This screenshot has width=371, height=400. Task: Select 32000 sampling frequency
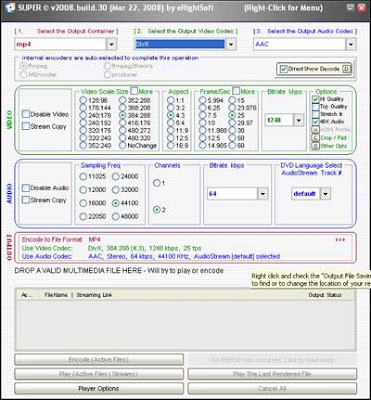click(x=115, y=190)
